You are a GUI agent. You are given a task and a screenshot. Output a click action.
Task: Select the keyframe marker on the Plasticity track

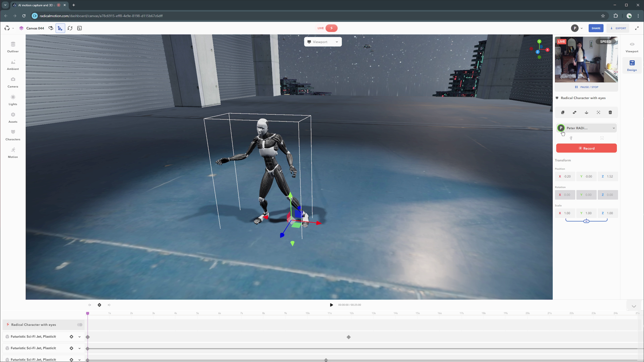point(349,337)
